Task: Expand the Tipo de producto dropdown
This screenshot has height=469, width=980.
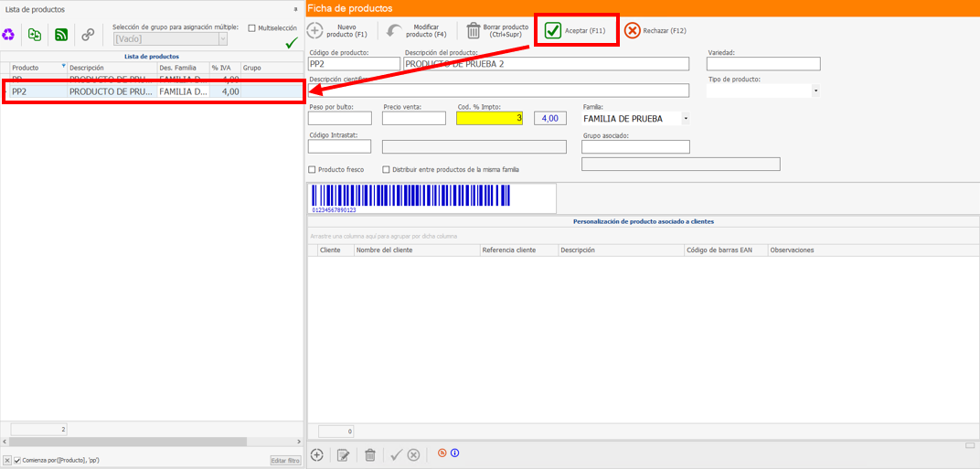Action: (x=815, y=91)
